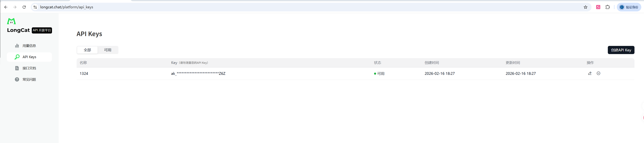Click the 验证身份 profile button
This screenshot has width=644, height=143.
629,7
